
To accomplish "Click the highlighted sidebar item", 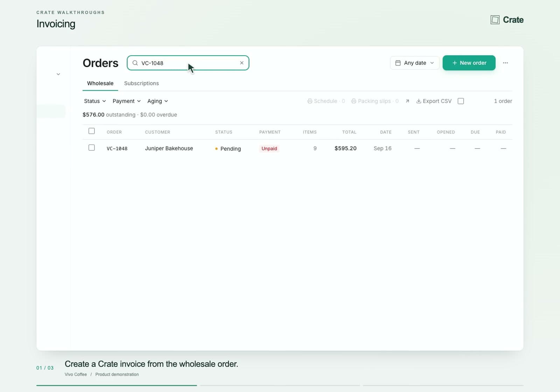I will click(51, 111).
